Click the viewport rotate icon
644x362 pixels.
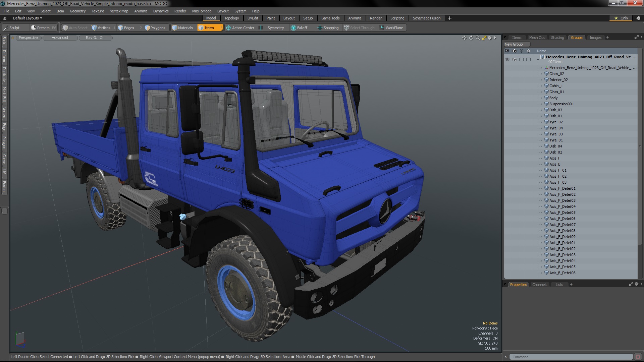pyautogui.click(x=471, y=38)
